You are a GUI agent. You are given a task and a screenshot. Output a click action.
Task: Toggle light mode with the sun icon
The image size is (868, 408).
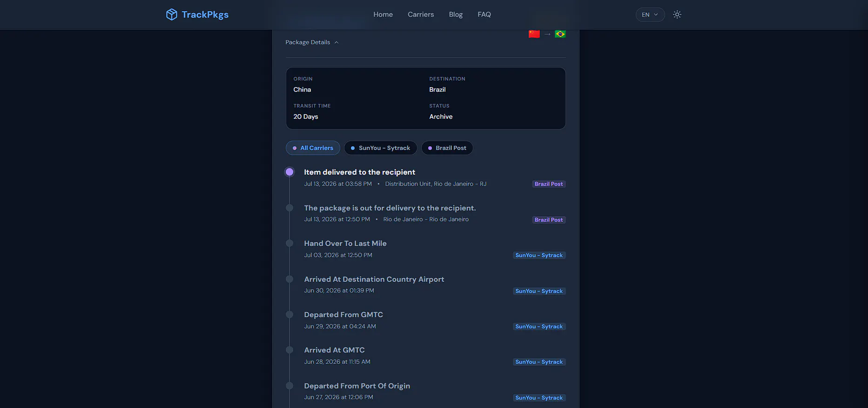click(x=677, y=14)
